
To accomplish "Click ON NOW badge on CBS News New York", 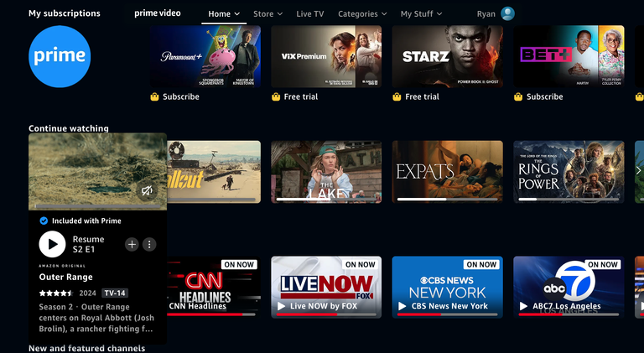I will tap(481, 265).
